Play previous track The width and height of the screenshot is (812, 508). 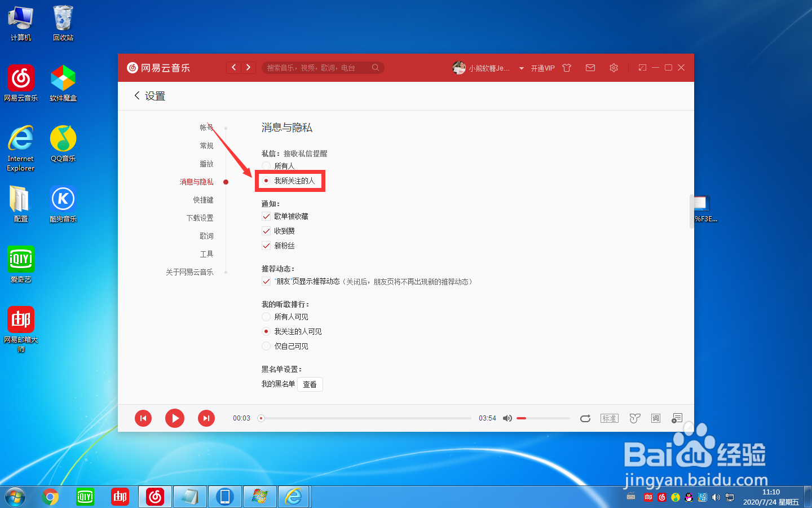click(x=143, y=418)
